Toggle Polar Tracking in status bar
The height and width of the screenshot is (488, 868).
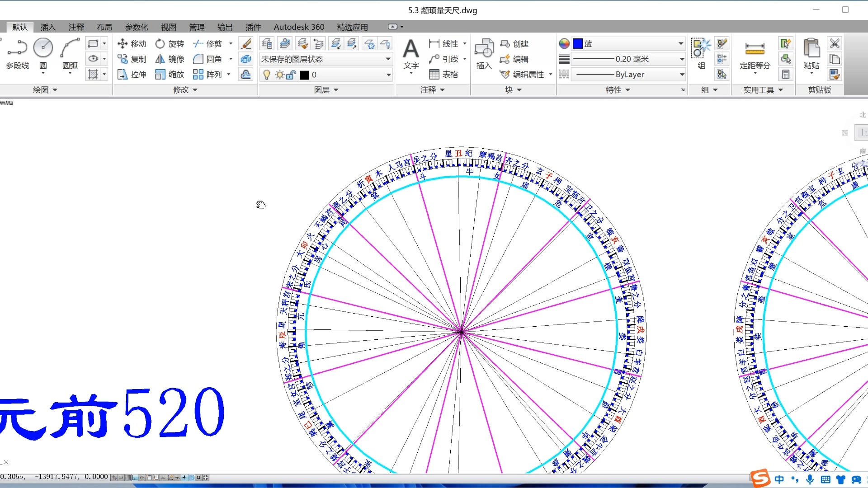[142, 477]
